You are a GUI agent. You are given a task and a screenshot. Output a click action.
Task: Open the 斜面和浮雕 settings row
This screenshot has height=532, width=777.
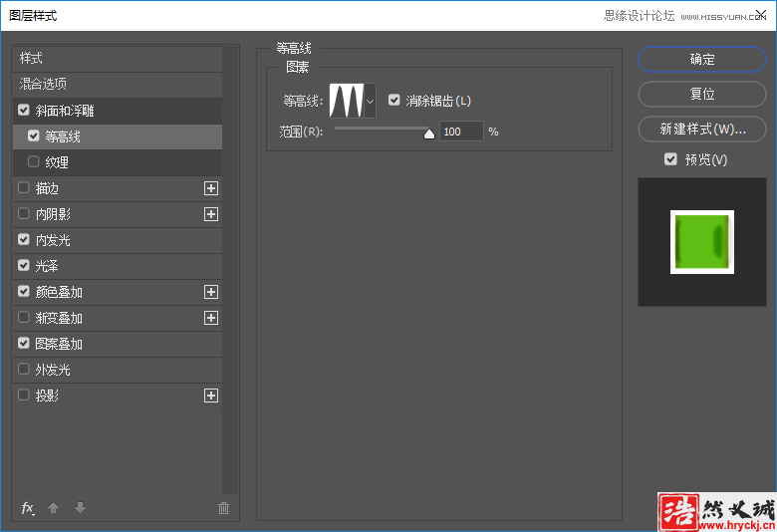(118, 111)
